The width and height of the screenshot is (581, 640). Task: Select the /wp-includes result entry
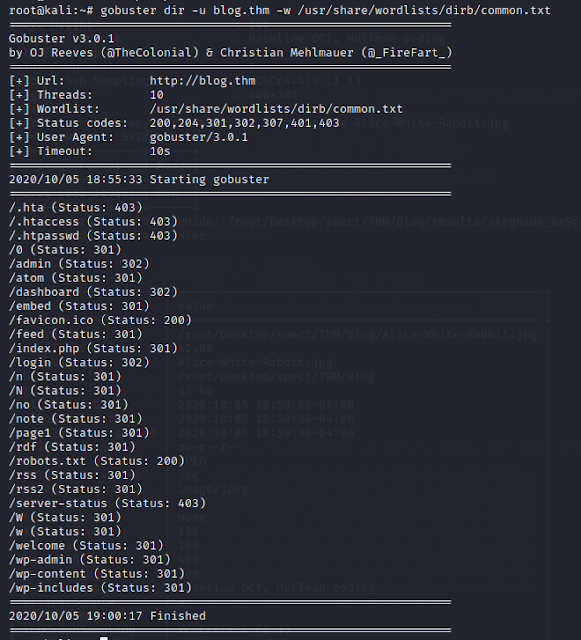pos(100,588)
